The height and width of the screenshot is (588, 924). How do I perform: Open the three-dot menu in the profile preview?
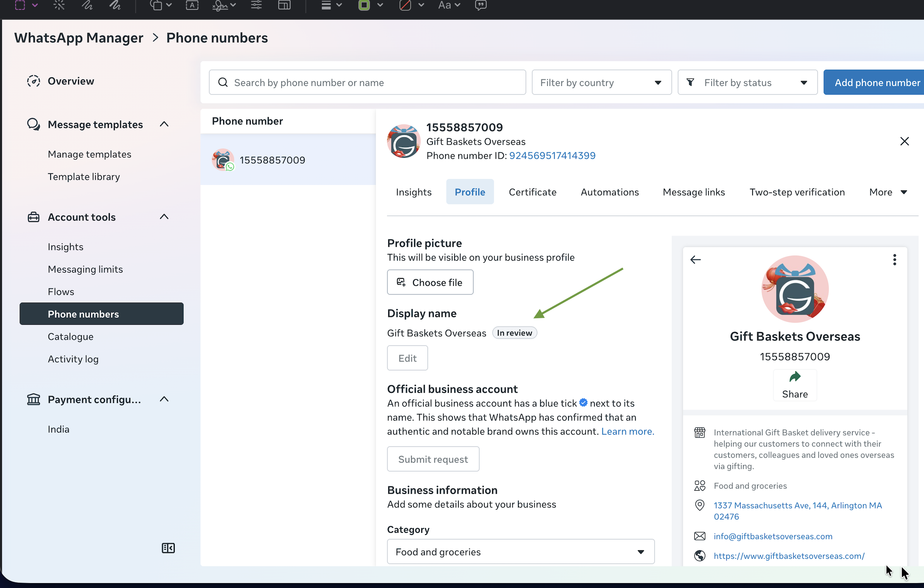pyautogui.click(x=894, y=259)
